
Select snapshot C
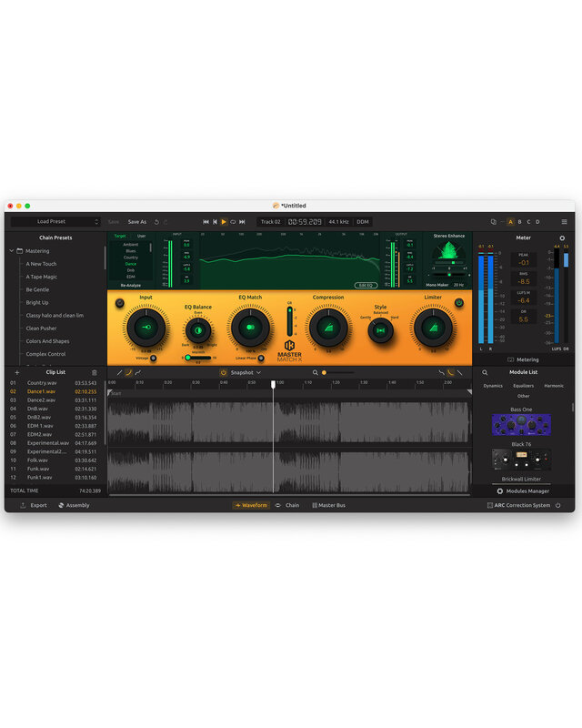(x=528, y=222)
